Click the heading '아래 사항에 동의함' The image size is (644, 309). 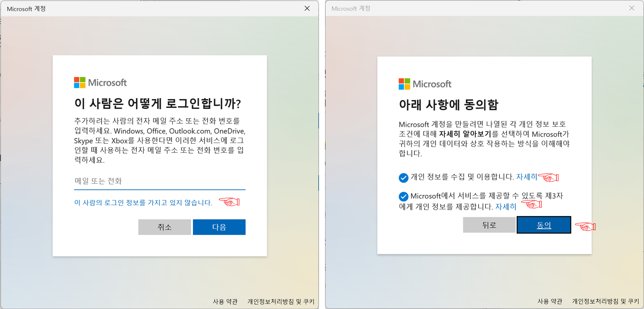pos(448,105)
